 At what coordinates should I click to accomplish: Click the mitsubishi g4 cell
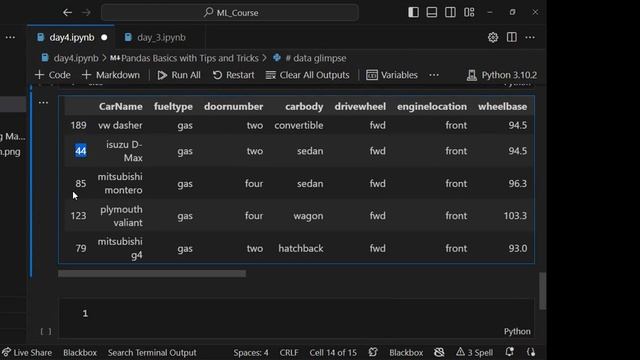coord(120,248)
